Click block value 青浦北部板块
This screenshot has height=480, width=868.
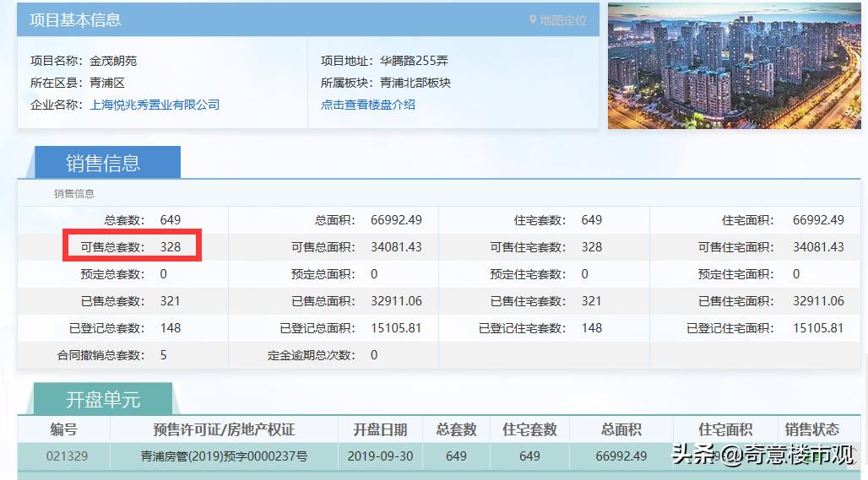tap(415, 83)
